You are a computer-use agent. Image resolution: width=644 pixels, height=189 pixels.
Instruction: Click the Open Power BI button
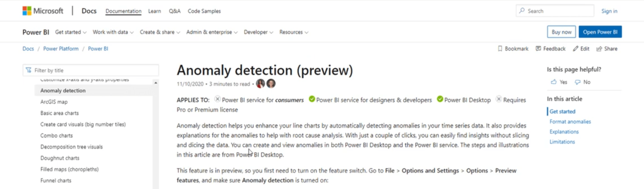click(600, 32)
